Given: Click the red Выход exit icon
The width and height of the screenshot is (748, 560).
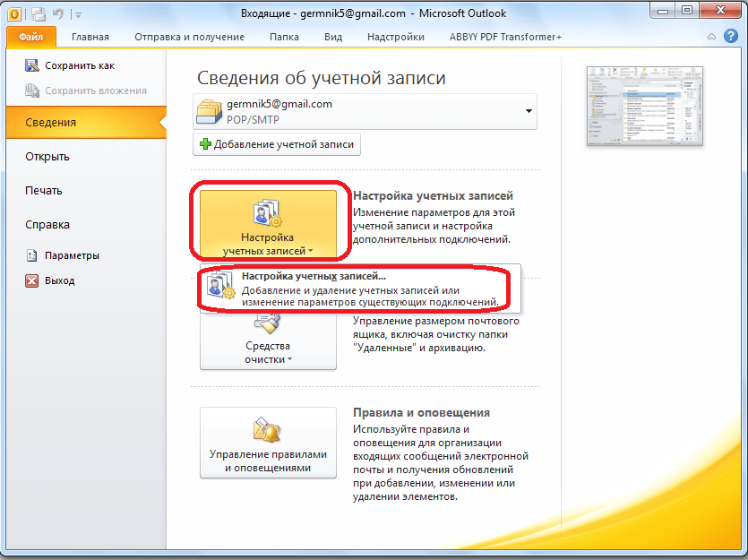Looking at the screenshot, I should coord(32,280).
